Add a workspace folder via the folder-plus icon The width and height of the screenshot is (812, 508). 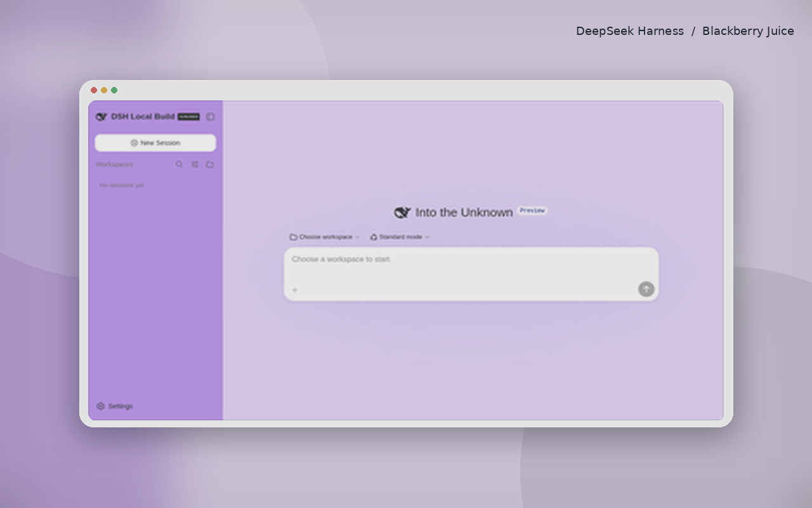click(210, 164)
